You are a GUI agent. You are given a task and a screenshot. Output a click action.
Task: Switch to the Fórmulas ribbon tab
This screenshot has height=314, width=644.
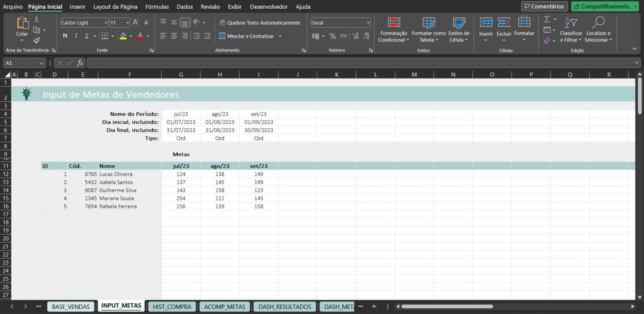point(157,7)
